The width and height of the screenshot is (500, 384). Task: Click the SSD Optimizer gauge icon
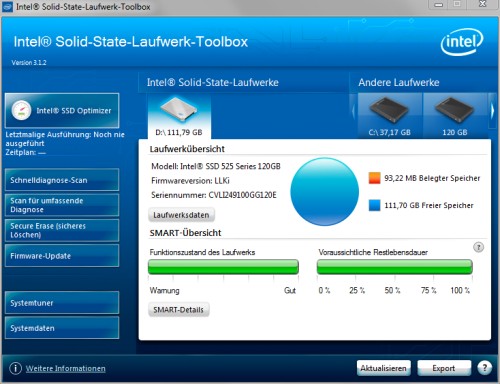(21, 110)
